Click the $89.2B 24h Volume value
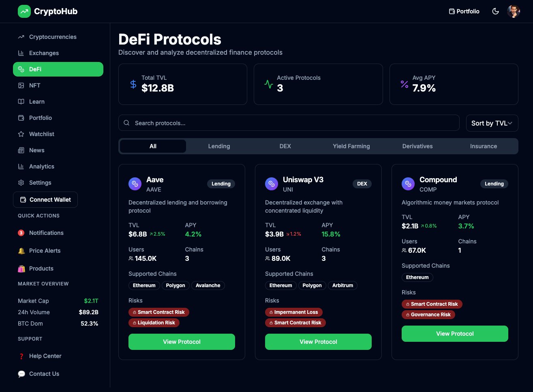Viewport: 533px width, 392px height. [89, 312]
